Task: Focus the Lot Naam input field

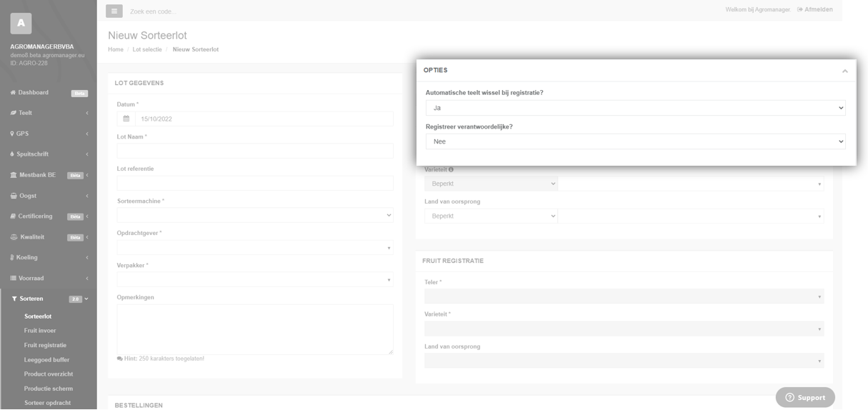Action: point(255,151)
